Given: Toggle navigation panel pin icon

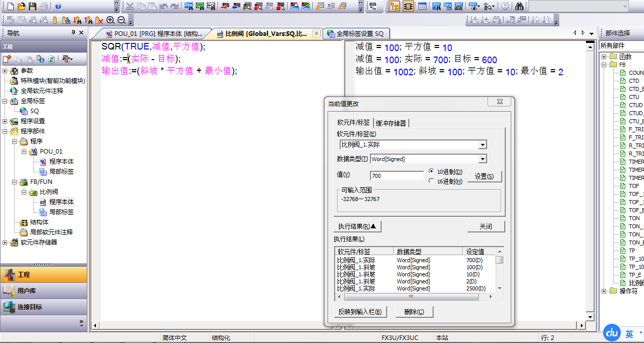Looking at the screenshot, I should coord(73,33).
